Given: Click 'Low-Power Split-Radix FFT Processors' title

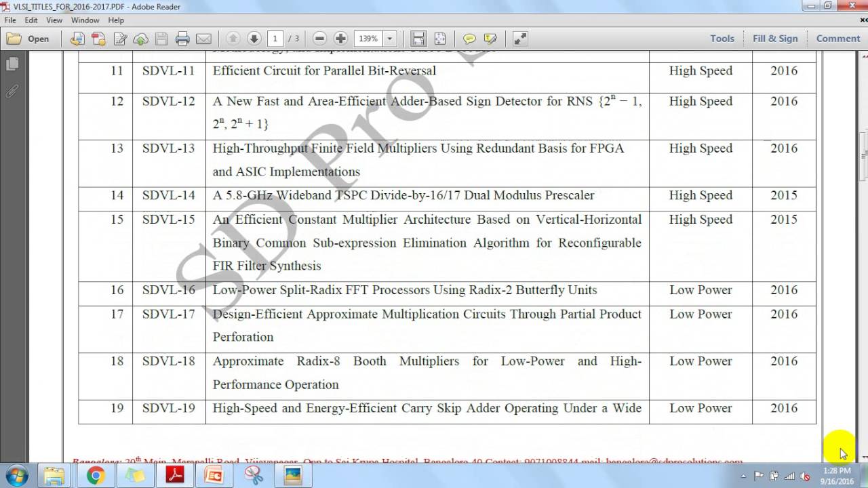Looking at the screenshot, I should 405,290.
